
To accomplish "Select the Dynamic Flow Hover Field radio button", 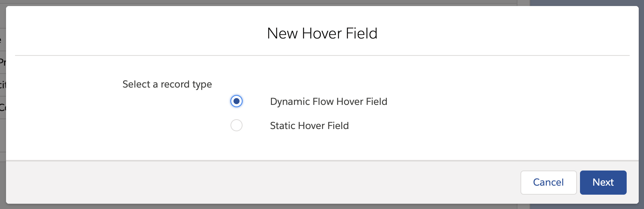I will pos(237,101).
